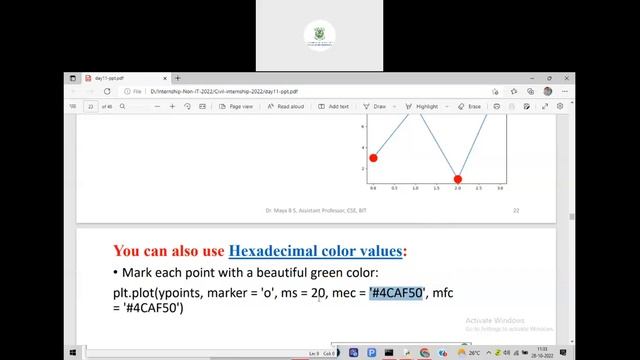The width and height of the screenshot is (640, 360).
Task: Open the Collections panel
Action: point(530,91)
